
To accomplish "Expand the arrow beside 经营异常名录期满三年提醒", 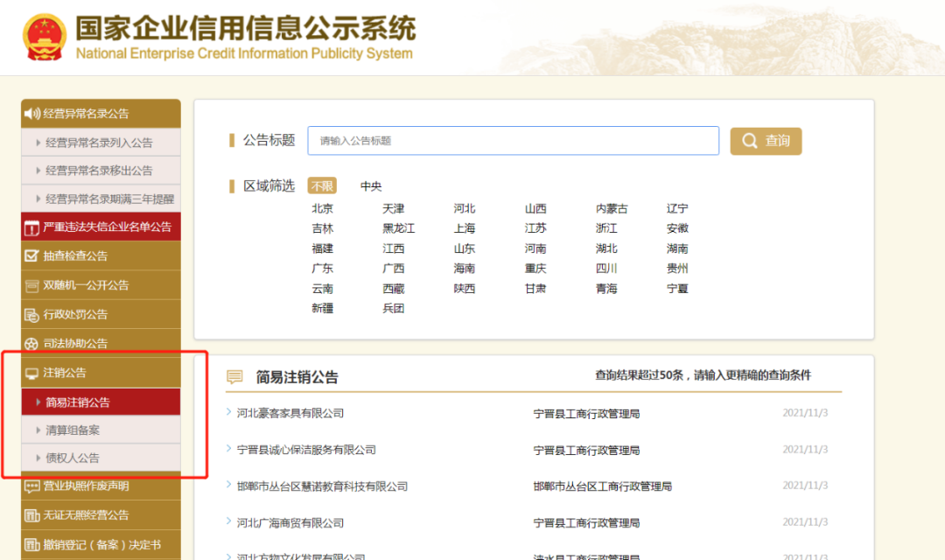I will tap(38, 199).
